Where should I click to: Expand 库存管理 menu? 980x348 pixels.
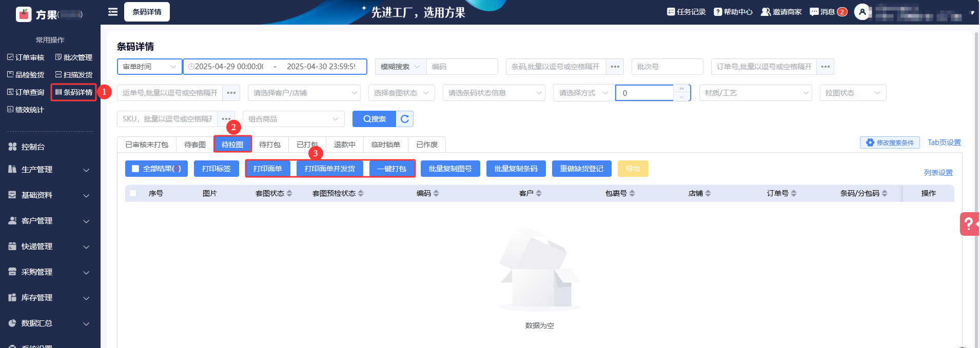coord(50,298)
